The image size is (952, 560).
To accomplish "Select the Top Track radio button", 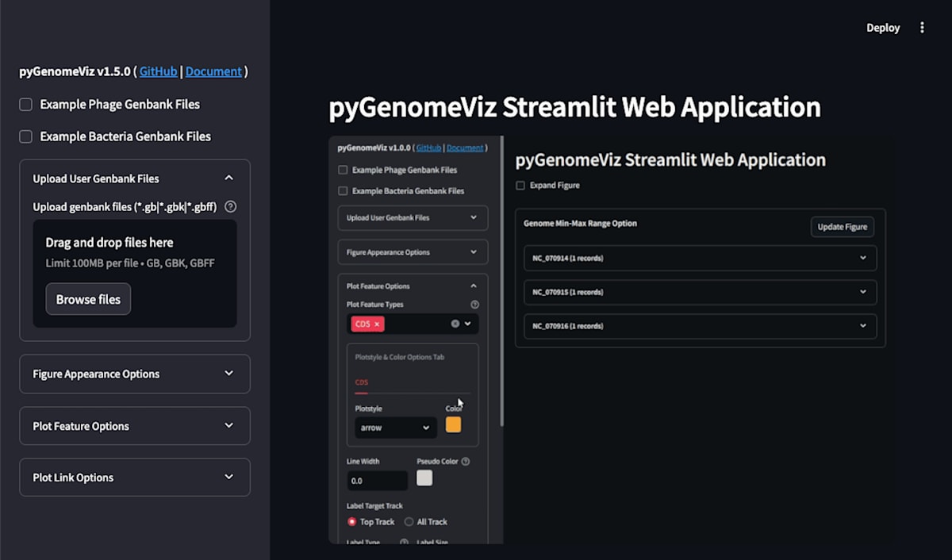I will pos(351,522).
